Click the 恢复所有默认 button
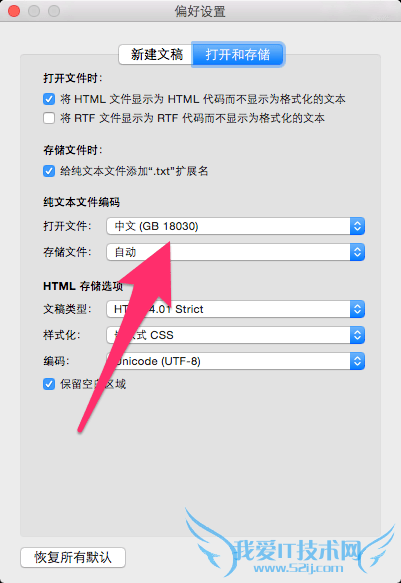Viewport: 401px width, 583px height. (x=73, y=557)
